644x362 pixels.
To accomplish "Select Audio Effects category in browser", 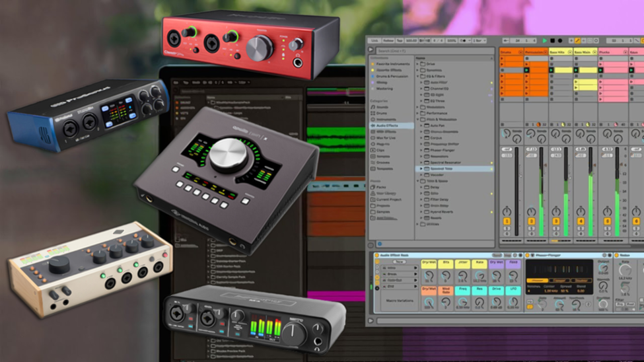I will click(384, 126).
